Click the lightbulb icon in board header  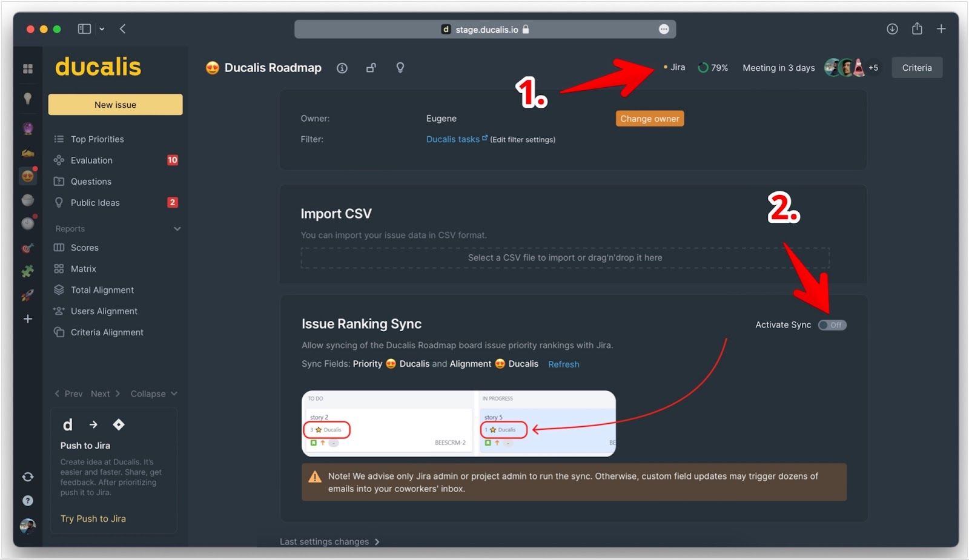pyautogui.click(x=400, y=68)
